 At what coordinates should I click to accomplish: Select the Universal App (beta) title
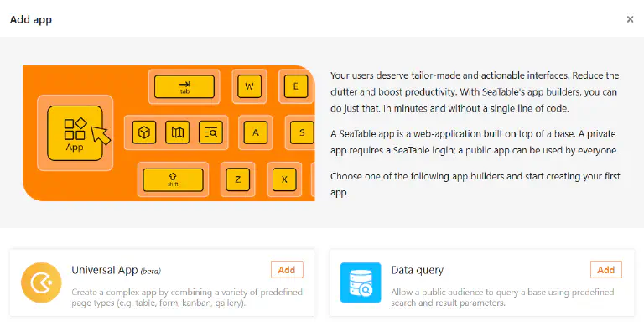pos(117,270)
